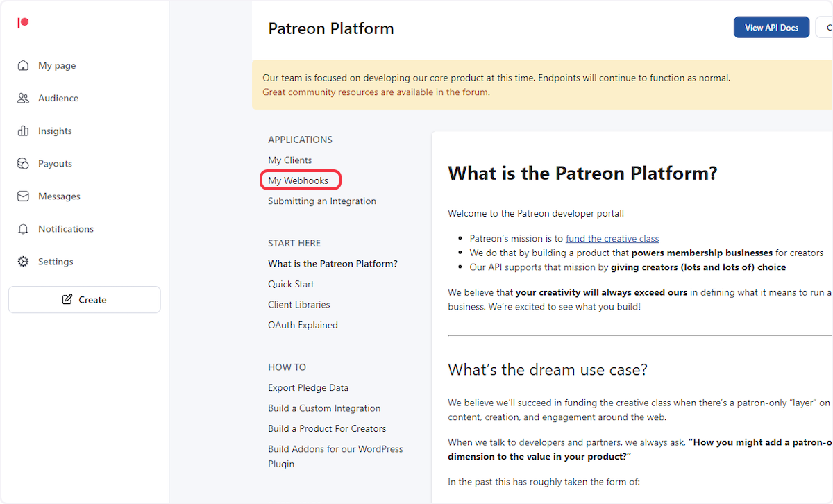The width and height of the screenshot is (833, 504).
Task: Open Submitting an Integration
Action: pyautogui.click(x=321, y=201)
